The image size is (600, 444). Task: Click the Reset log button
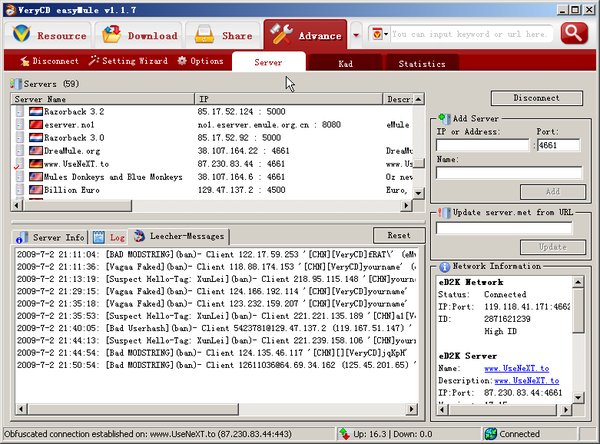coord(399,235)
